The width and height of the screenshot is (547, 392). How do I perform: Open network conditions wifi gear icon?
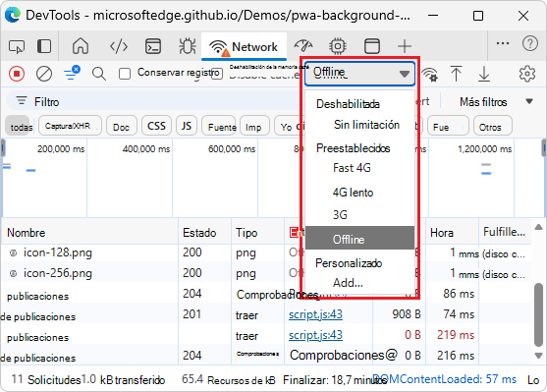point(429,74)
